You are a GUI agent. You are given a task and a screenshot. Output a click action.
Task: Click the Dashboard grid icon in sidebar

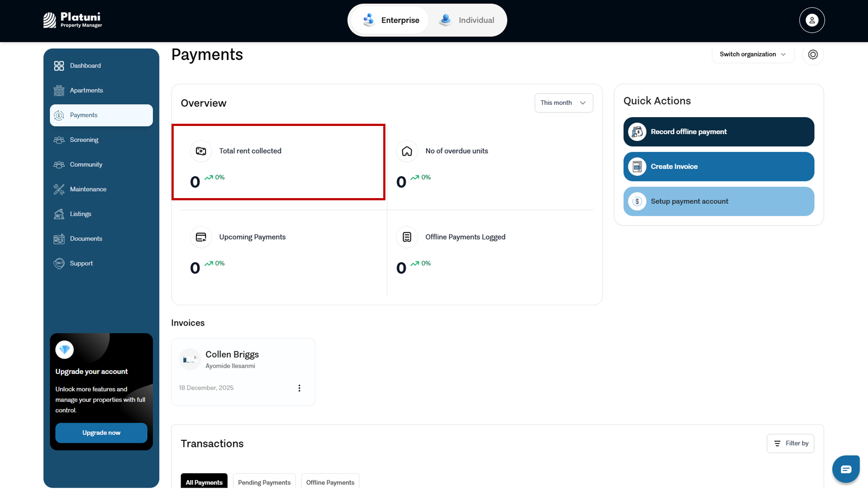pyautogui.click(x=59, y=66)
